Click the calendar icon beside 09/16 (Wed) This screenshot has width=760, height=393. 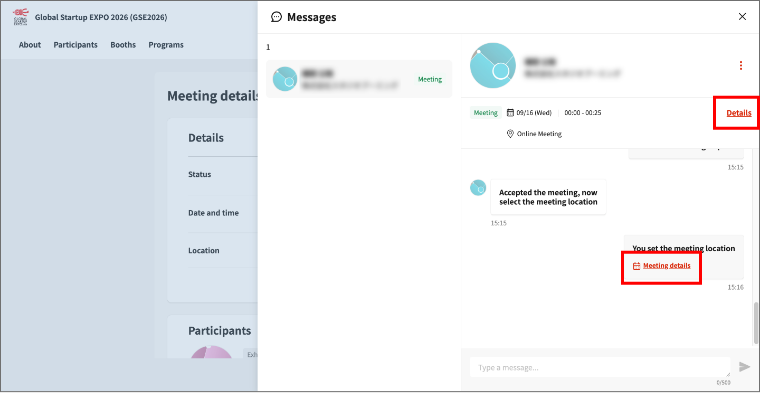coord(510,112)
